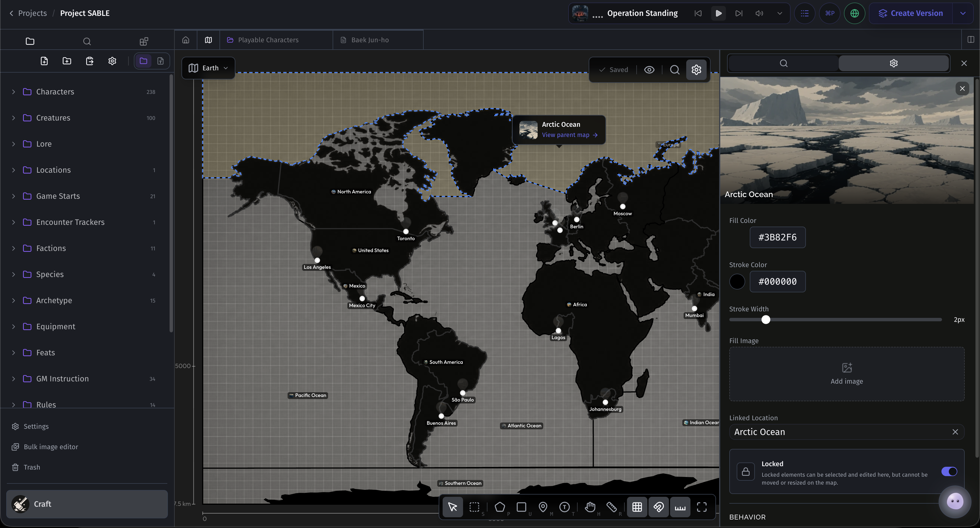The height and width of the screenshot is (528, 980).
Task: Expand the Factions folder
Action: click(14, 248)
